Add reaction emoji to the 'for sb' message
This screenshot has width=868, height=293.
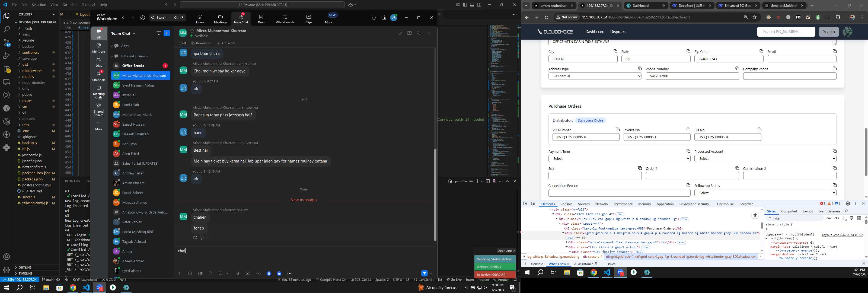pyautogui.click(x=202, y=238)
